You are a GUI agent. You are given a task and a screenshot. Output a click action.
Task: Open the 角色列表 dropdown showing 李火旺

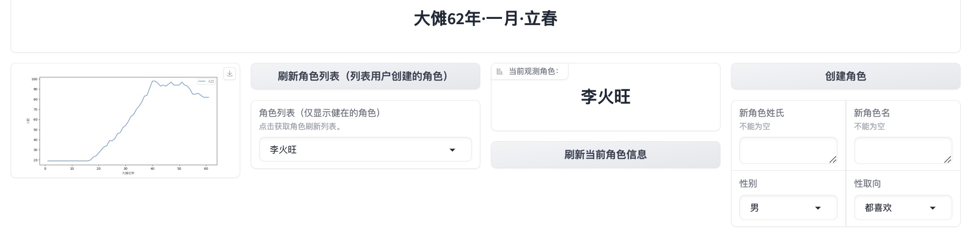(x=365, y=149)
